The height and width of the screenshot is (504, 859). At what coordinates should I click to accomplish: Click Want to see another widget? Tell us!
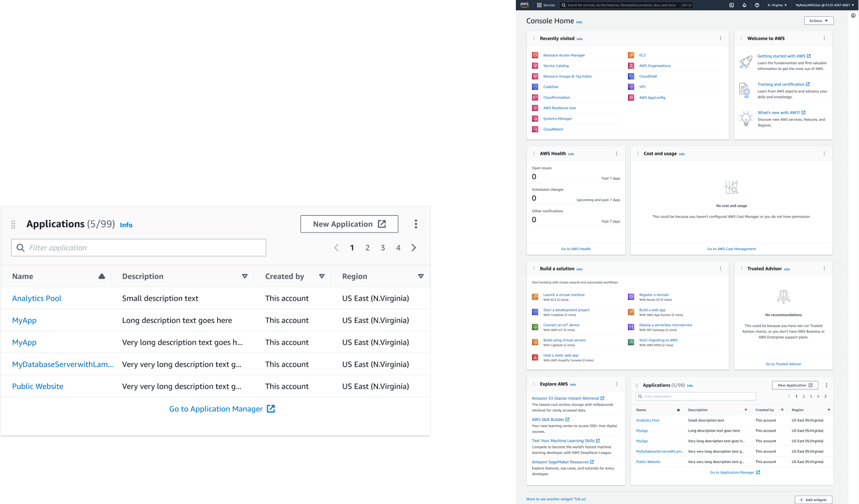click(x=556, y=499)
